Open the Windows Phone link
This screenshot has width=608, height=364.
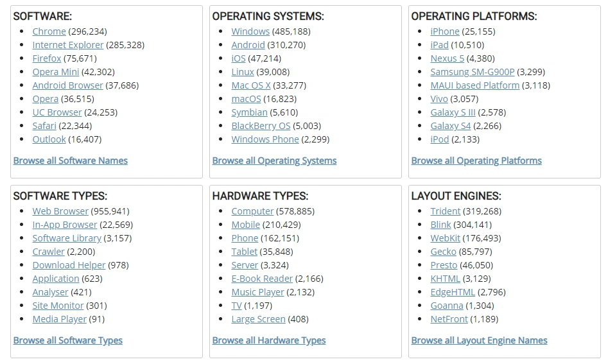pos(265,139)
